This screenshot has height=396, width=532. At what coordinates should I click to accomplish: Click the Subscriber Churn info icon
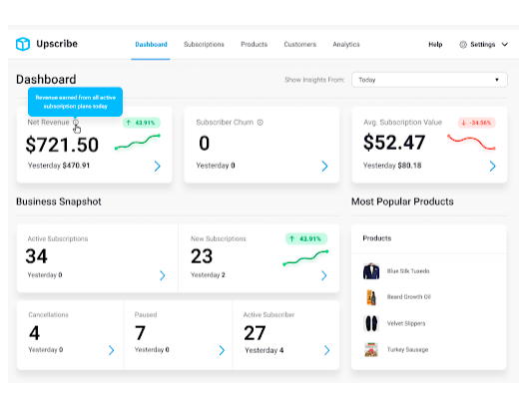(260, 123)
